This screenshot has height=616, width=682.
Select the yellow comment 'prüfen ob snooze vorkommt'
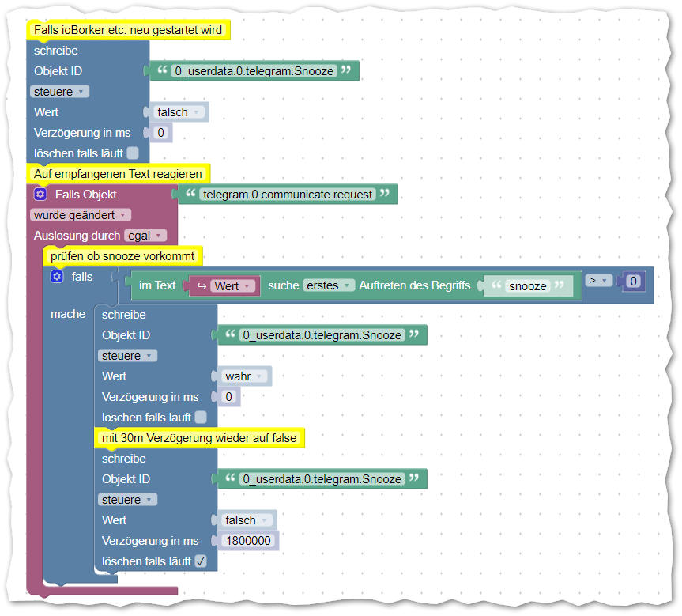[122, 256]
